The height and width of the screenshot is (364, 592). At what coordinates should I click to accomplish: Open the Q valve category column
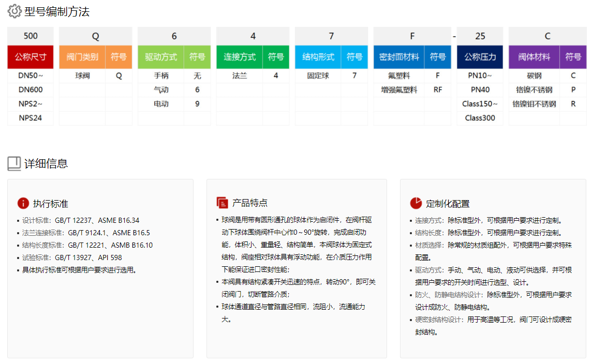(x=95, y=34)
